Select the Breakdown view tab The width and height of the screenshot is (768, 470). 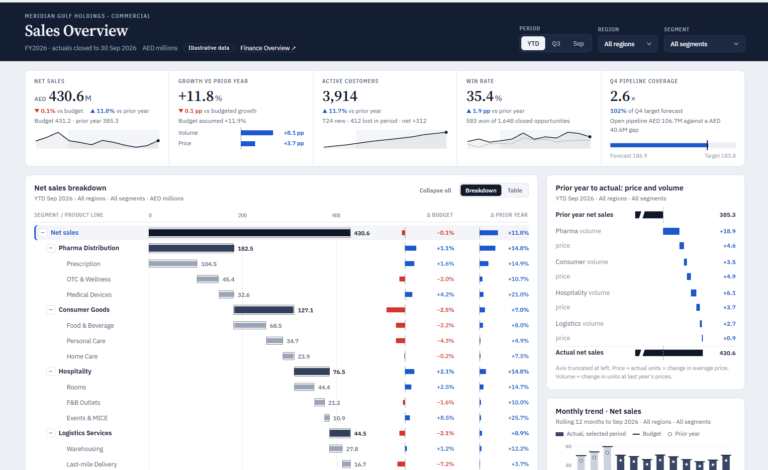[x=480, y=190]
